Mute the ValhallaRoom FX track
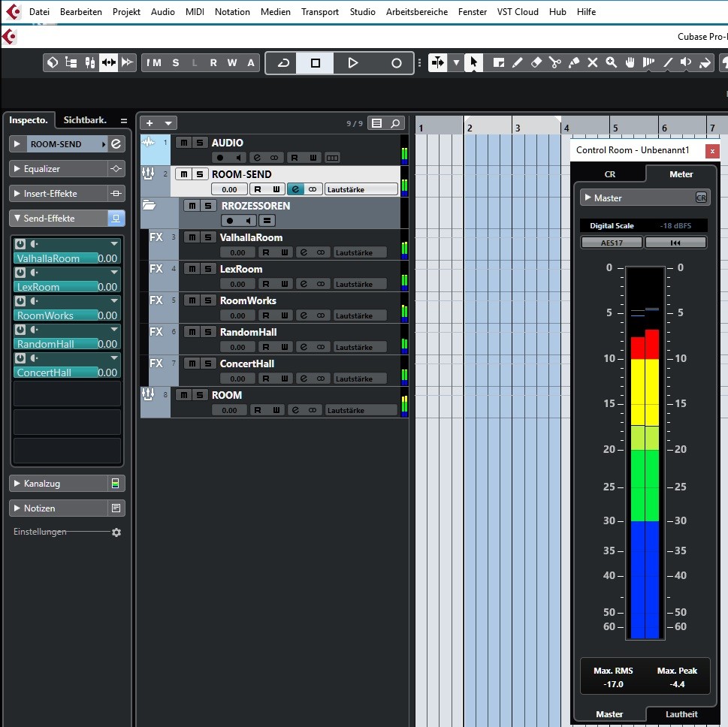The image size is (728, 727). pyautogui.click(x=191, y=237)
